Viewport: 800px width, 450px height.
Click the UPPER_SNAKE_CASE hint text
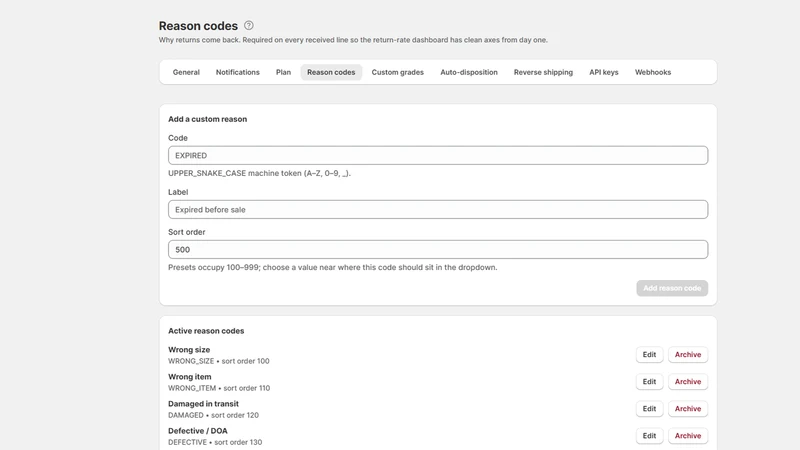pyautogui.click(x=260, y=173)
